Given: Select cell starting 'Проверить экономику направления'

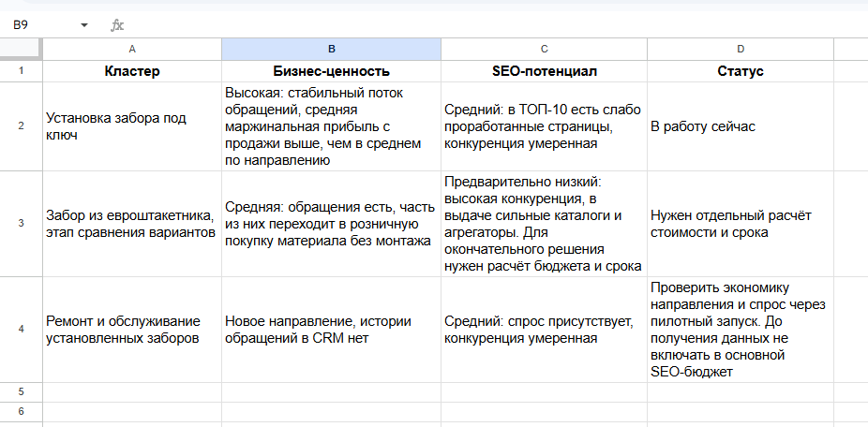Looking at the screenshot, I should tap(741, 329).
